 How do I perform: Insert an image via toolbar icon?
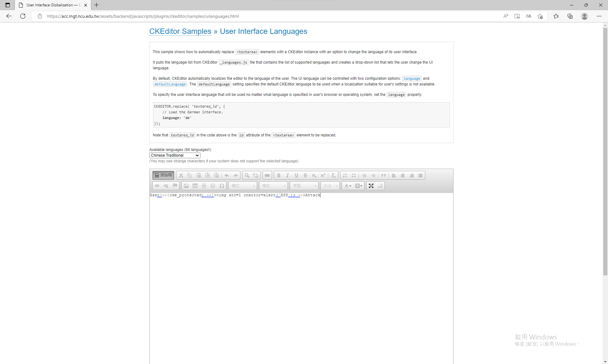tap(186, 186)
